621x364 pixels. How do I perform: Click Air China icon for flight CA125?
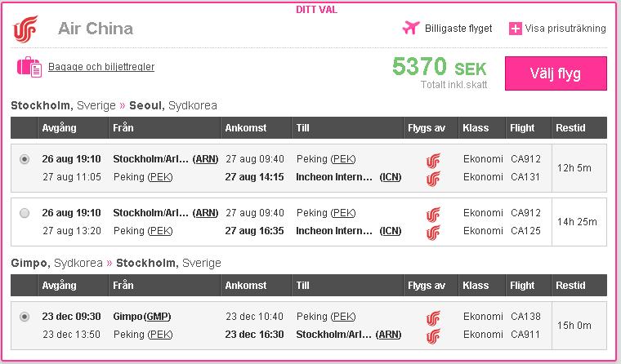pos(433,231)
